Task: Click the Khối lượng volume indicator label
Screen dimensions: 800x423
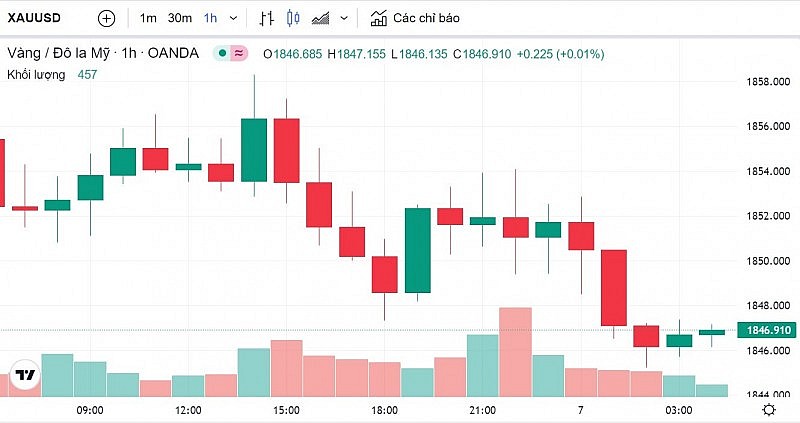Action: click(35, 75)
